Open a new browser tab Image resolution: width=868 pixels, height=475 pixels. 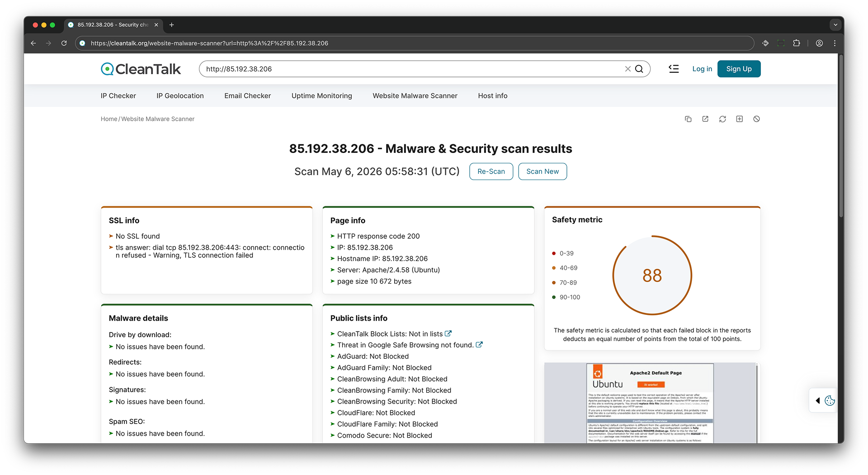click(x=172, y=25)
